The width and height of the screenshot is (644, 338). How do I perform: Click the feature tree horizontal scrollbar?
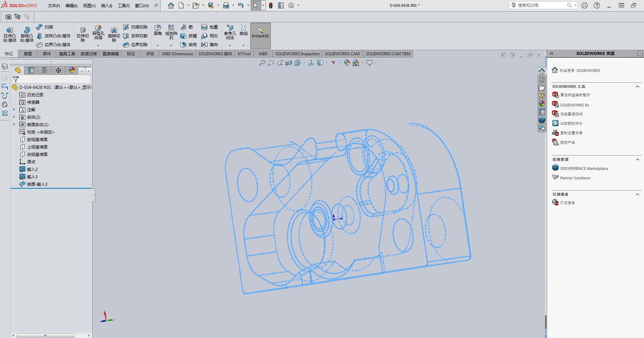45,336
